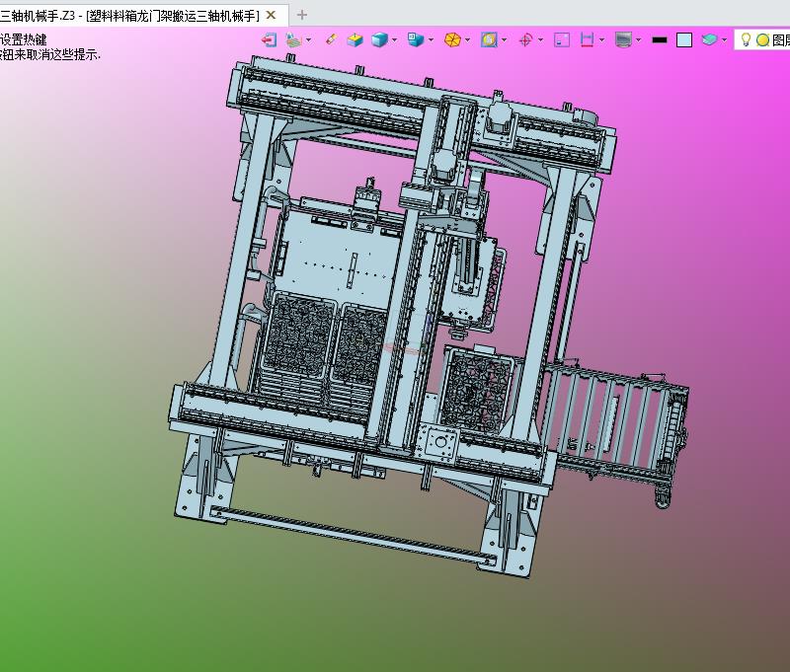
Task: Open dropdown arrow next to teal layers icon
Action: 725,39
